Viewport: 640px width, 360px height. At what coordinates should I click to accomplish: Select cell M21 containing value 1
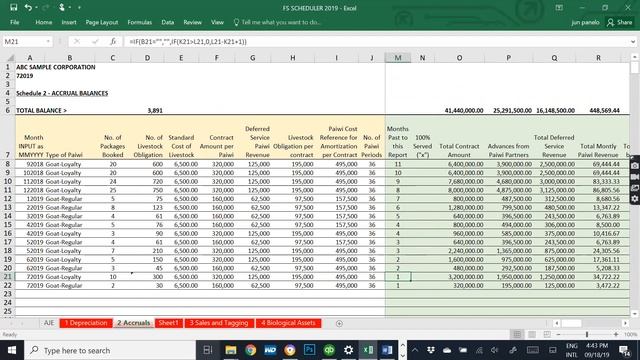coord(398,277)
